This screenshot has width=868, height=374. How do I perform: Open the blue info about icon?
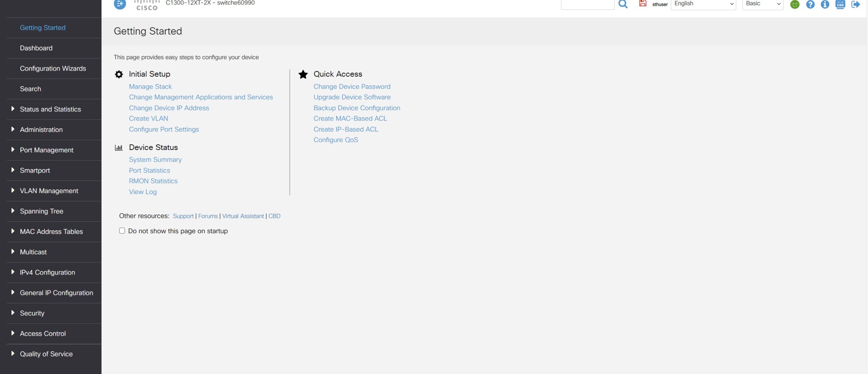tap(825, 4)
